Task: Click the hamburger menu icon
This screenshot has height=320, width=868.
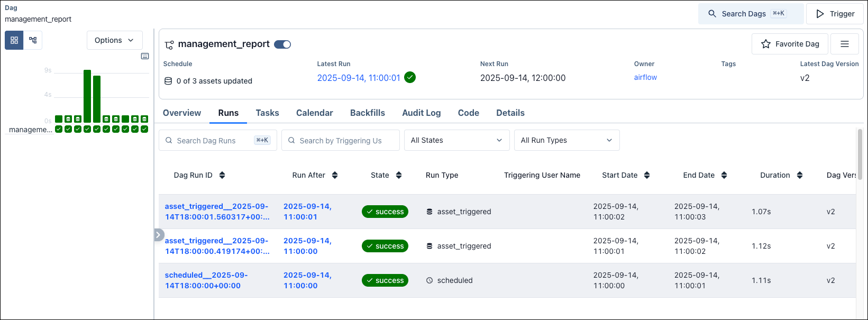Action: point(844,44)
